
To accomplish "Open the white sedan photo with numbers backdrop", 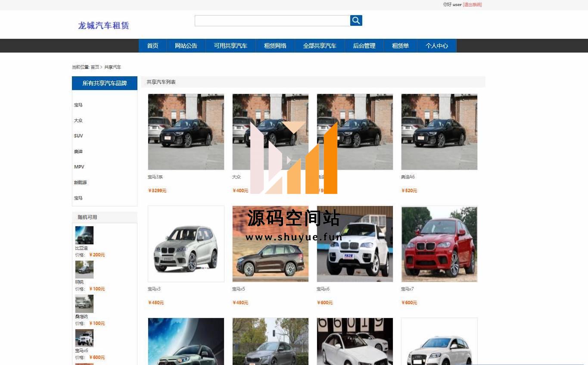I will point(355,341).
